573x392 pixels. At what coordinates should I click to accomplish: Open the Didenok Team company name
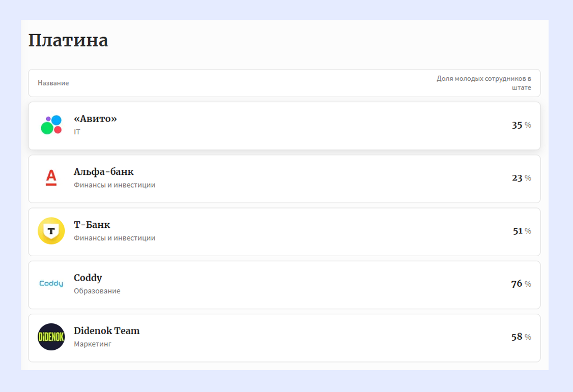[107, 330]
